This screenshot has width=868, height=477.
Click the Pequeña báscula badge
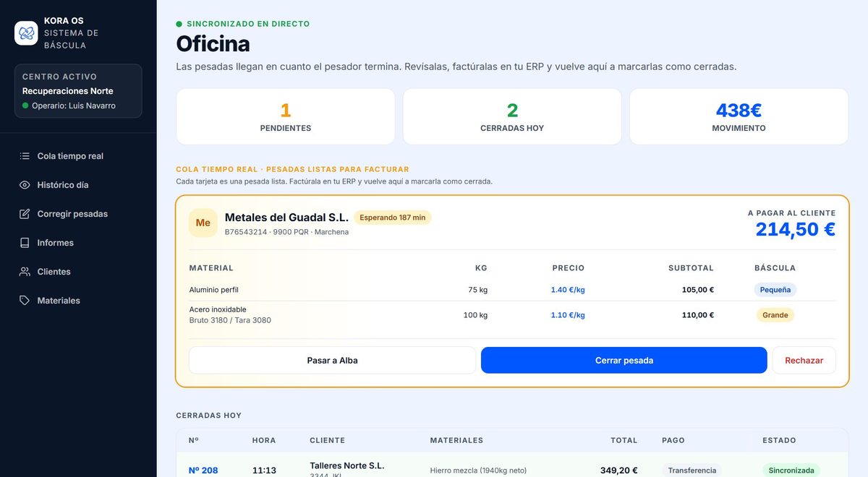(775, 290)
